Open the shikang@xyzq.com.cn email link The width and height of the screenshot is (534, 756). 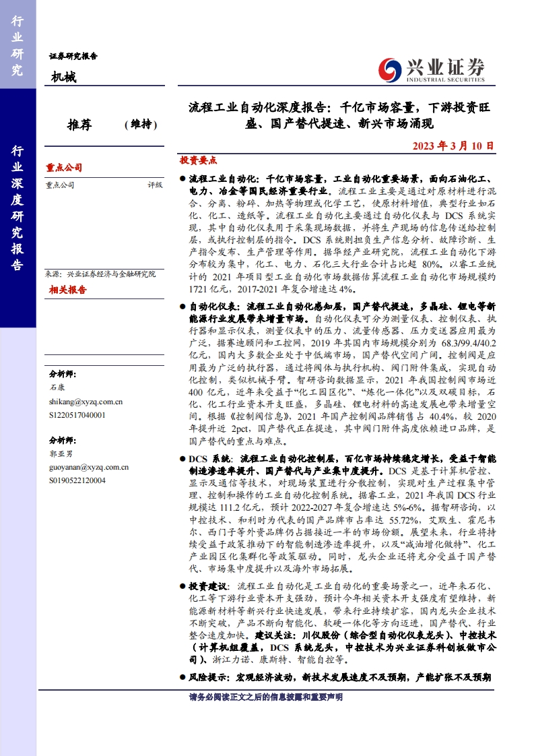pos(86,402)
